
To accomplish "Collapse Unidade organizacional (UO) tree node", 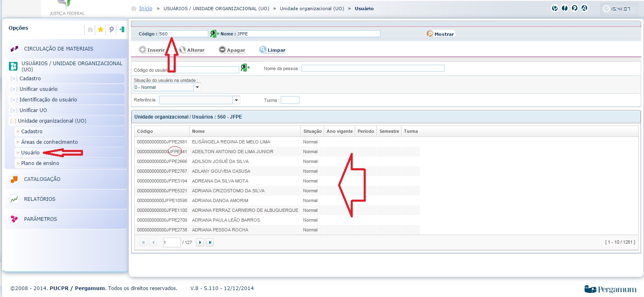I will (13, 121).
